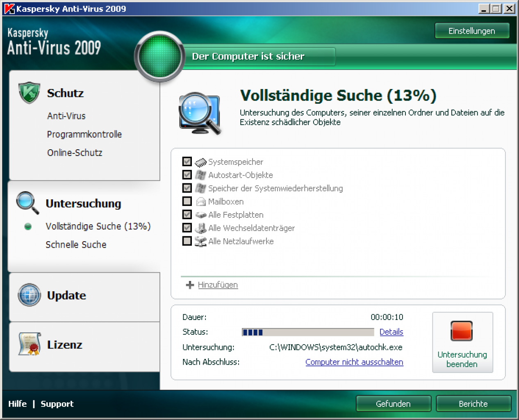Open Computer nicht ausschalten option link

coord(354,362)
